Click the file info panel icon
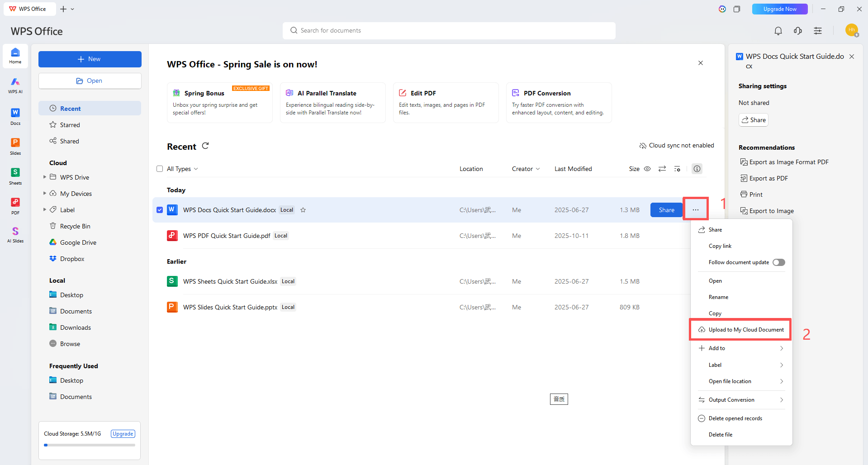The image size is (868, 465). 697,169
